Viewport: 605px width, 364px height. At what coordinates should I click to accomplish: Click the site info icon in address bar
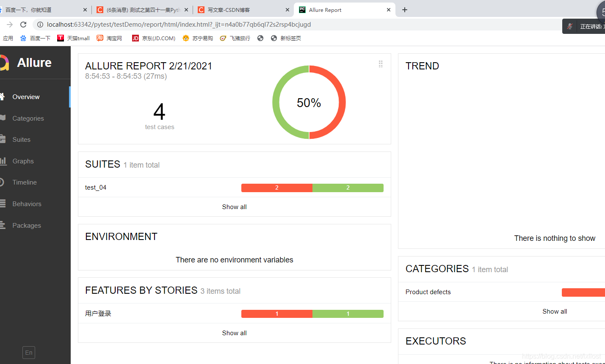(40, 25)
